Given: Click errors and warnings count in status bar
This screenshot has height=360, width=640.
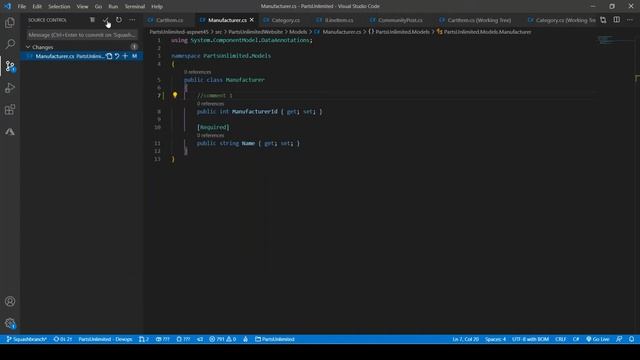Looking at the screenshot, I should [x=223, y=339].
